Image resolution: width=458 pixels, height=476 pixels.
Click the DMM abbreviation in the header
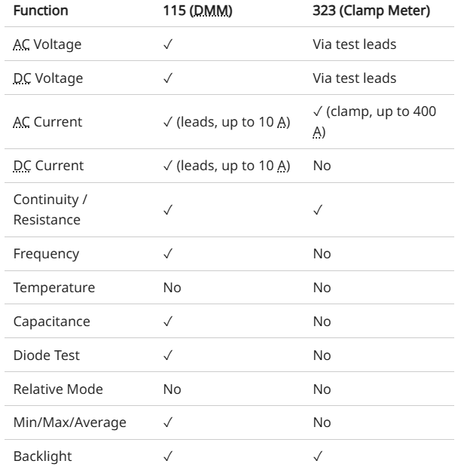pos(211,11)
